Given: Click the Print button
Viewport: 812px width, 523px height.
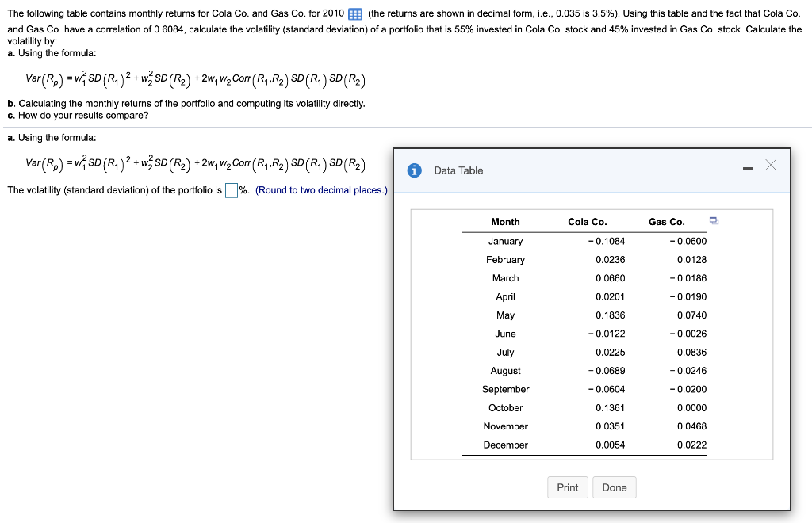Looking at the screenshot, I should point(568,487).
